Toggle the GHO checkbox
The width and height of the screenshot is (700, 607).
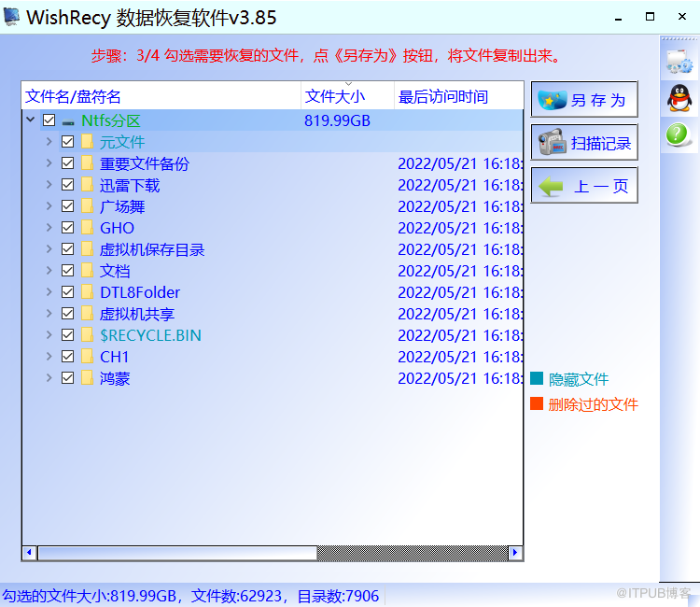pyautogui.click(x=67, y=228)
